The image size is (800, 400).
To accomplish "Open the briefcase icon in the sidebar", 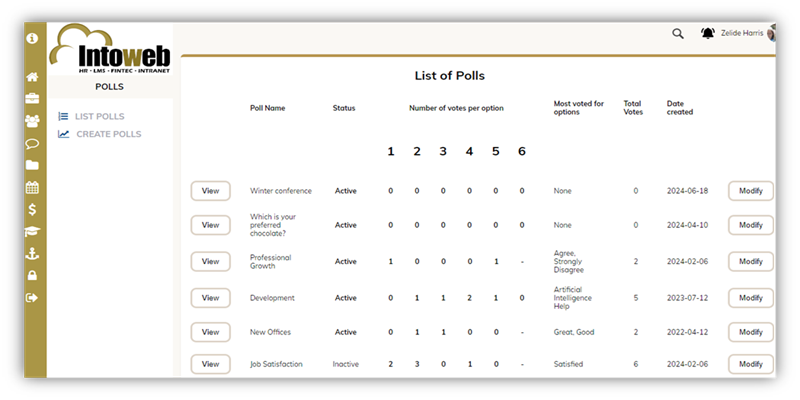I will tap(32, 98).
